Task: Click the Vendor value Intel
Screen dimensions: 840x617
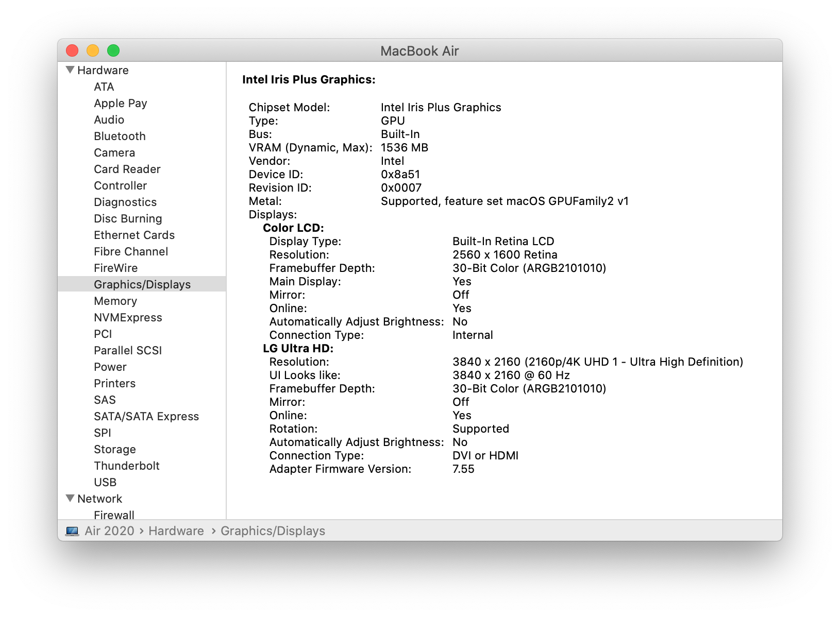Action: 392,161
